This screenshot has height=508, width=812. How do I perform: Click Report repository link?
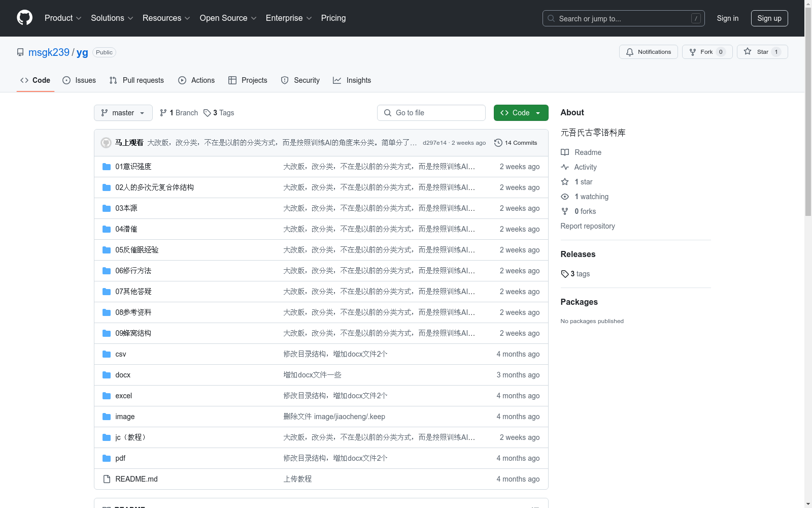[588, 226]
